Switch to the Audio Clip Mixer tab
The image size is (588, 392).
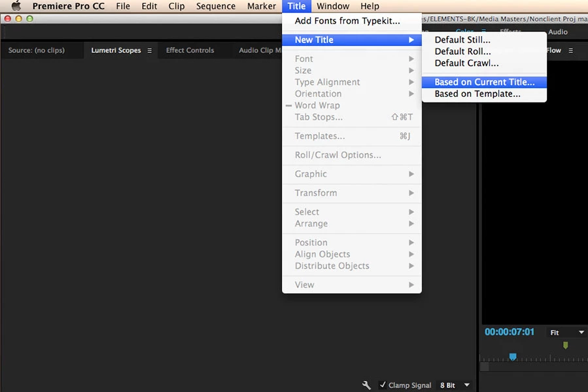(x=260, y=50)
